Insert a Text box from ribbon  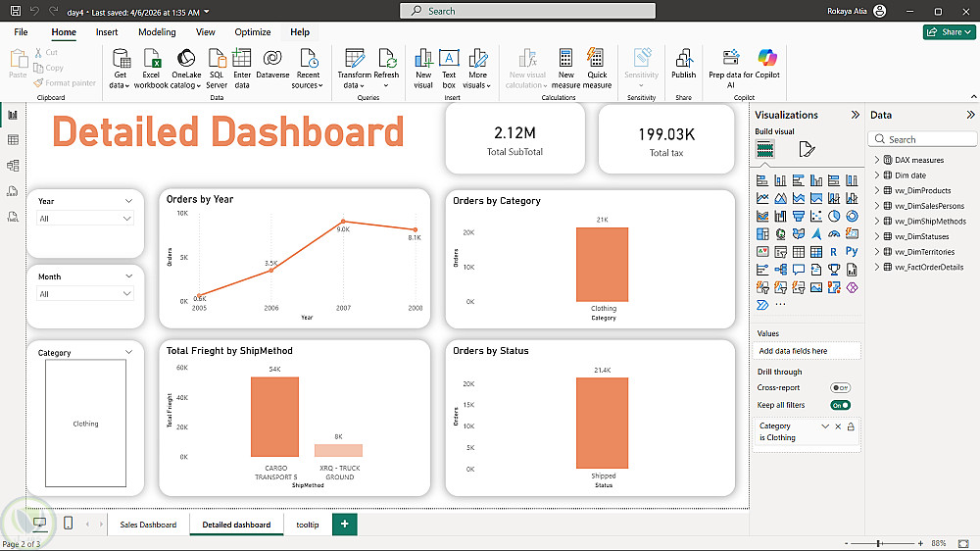coord(449,69)
